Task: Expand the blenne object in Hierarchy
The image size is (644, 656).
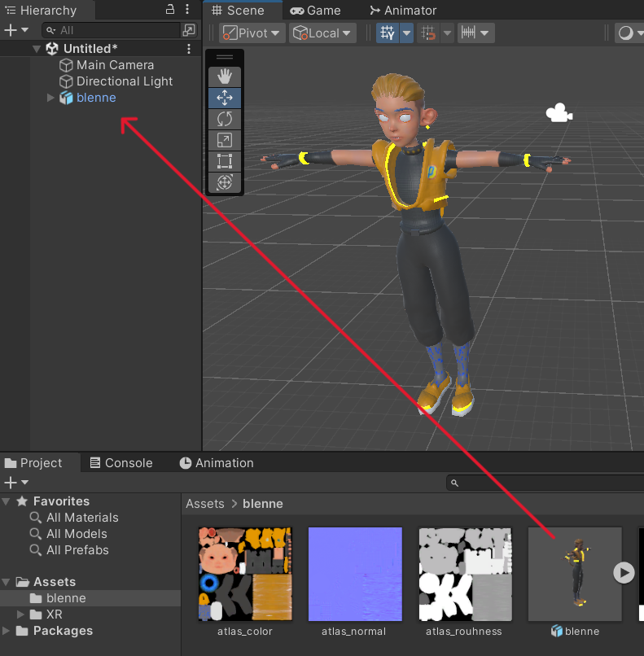Action: tap(50, 98)
